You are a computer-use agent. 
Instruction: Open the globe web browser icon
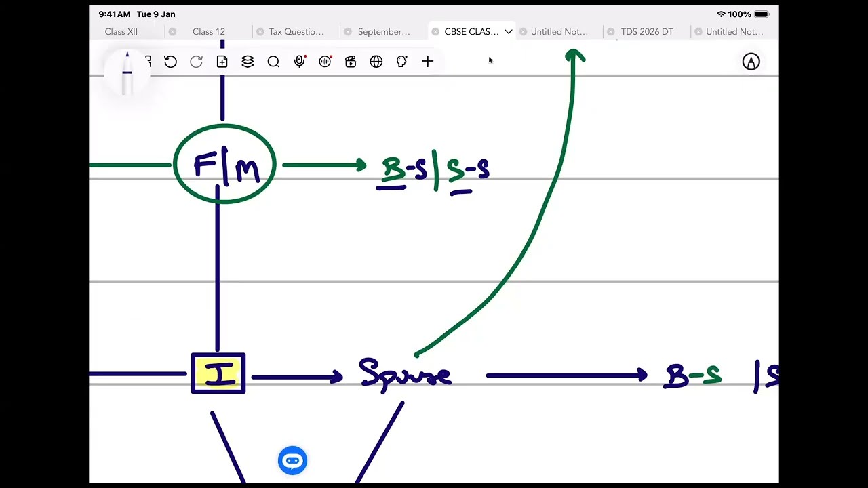(x=376, y=62)
